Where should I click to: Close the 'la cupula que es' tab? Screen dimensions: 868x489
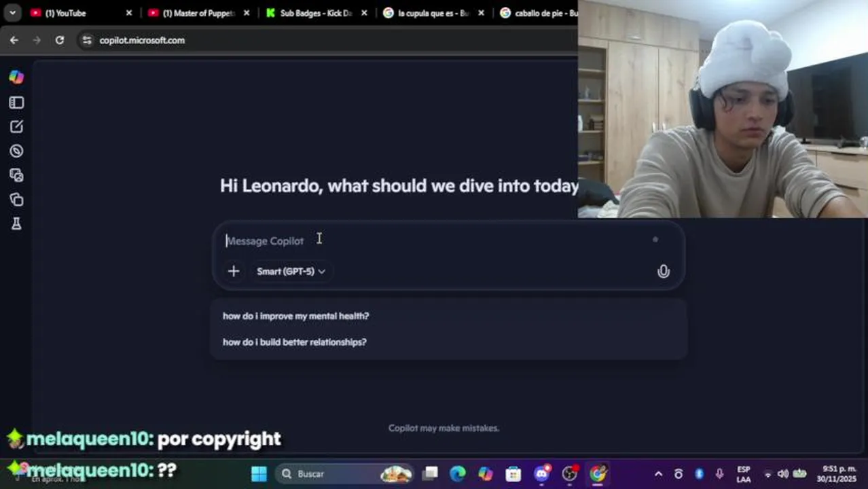tap(482, 13)
